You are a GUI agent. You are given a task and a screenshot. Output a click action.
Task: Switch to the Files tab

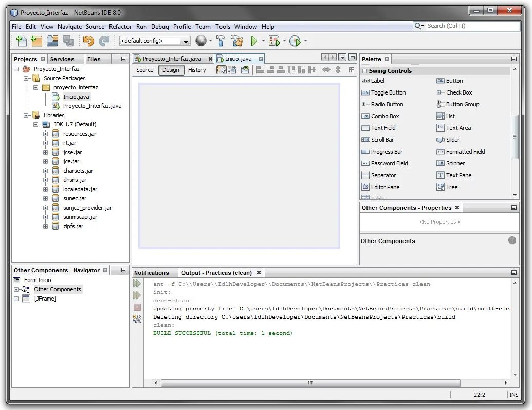point(96,59)
